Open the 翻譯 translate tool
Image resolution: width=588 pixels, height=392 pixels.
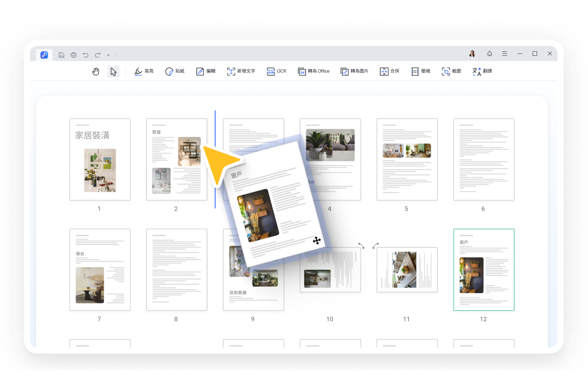pos(482,72)
